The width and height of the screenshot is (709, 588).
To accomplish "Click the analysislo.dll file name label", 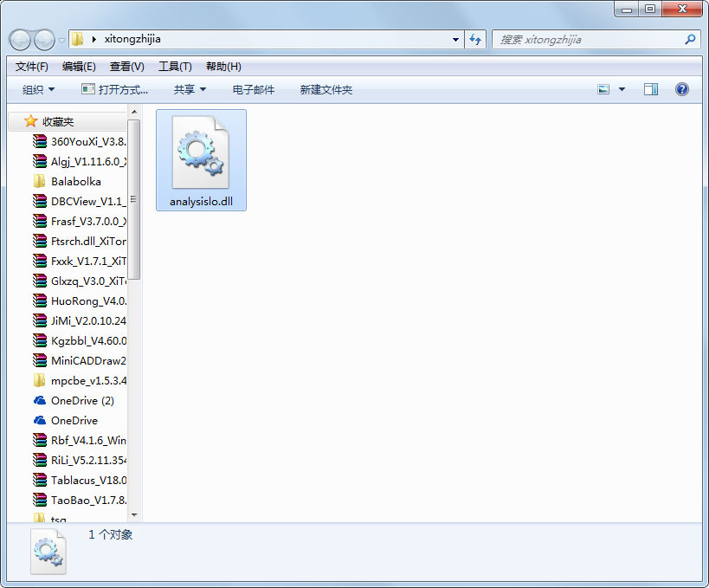I will point(201,202).
